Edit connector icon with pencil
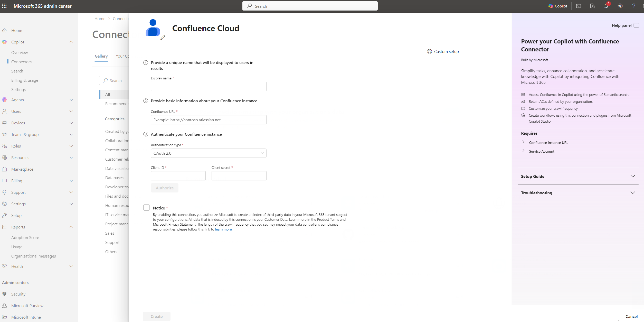Viewport: 644px width, 322px height. 163,38
